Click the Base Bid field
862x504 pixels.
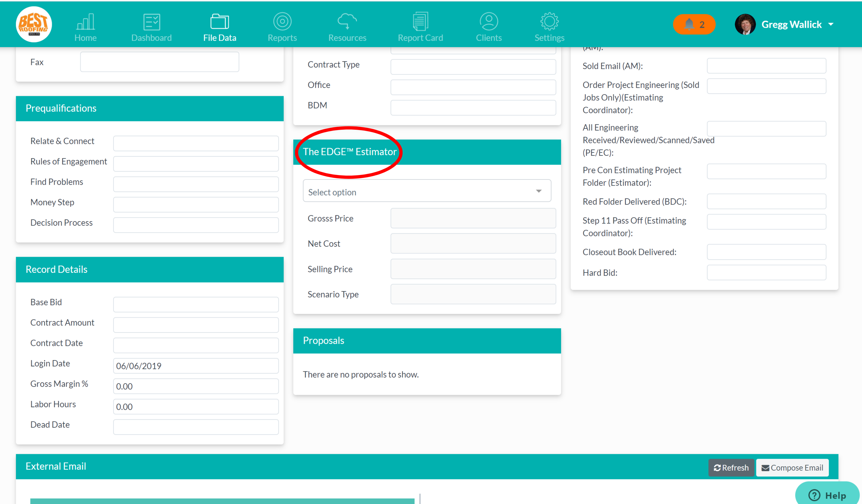[x=196, y=304]
